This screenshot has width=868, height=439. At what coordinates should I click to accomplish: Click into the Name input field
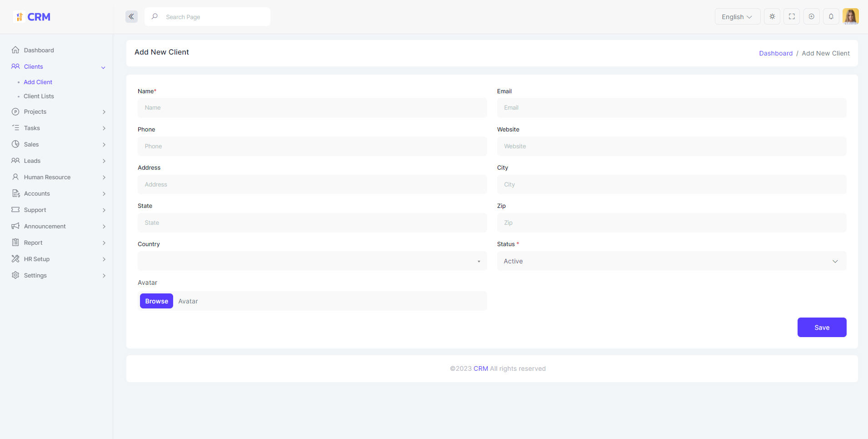312,108
